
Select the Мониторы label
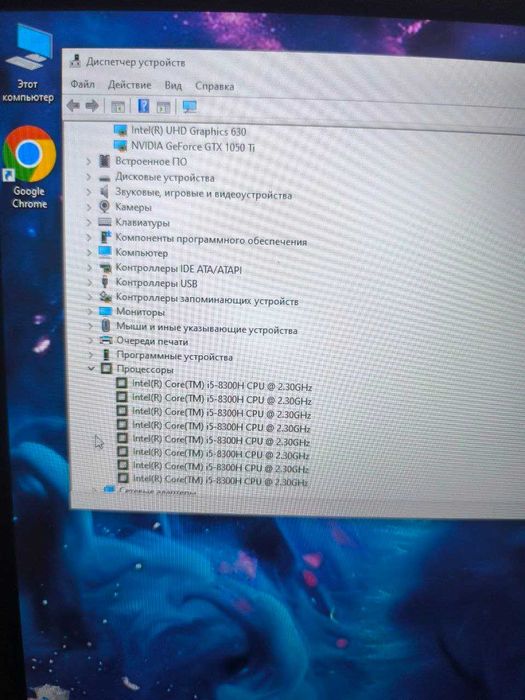click(x=141, y=312)
